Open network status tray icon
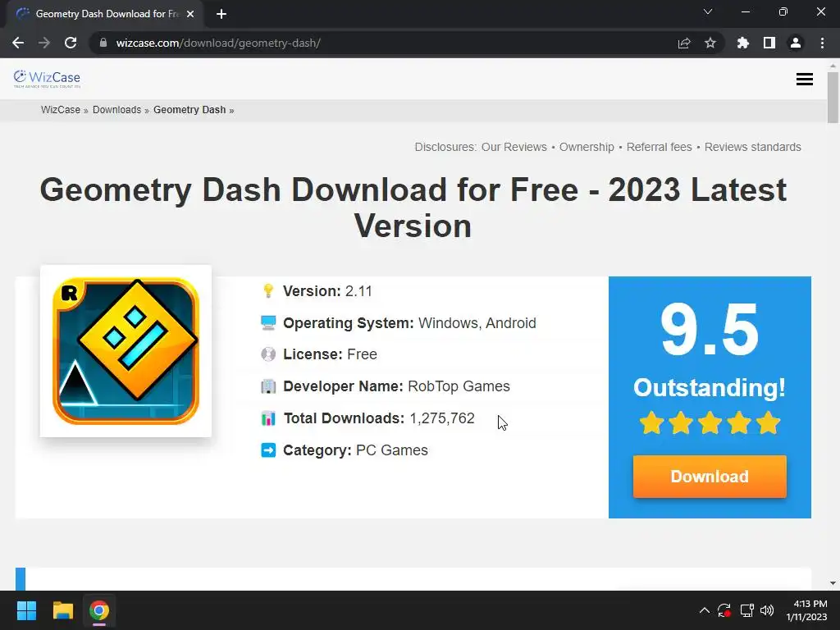 (x=746, y=610)
